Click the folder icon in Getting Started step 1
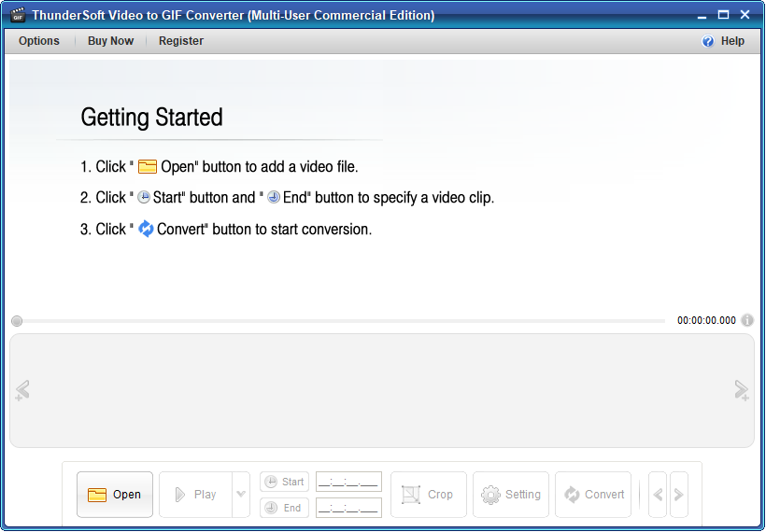Screen dimensions: 766x532 (x=148, y=166)
